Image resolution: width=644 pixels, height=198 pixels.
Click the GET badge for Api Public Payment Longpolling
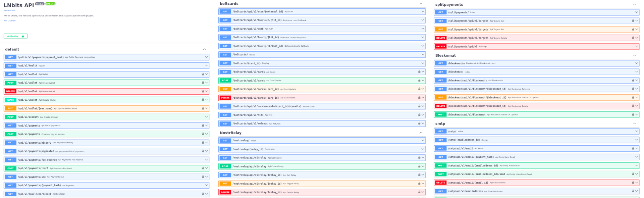pyautogui.click(x=10, y=57)
